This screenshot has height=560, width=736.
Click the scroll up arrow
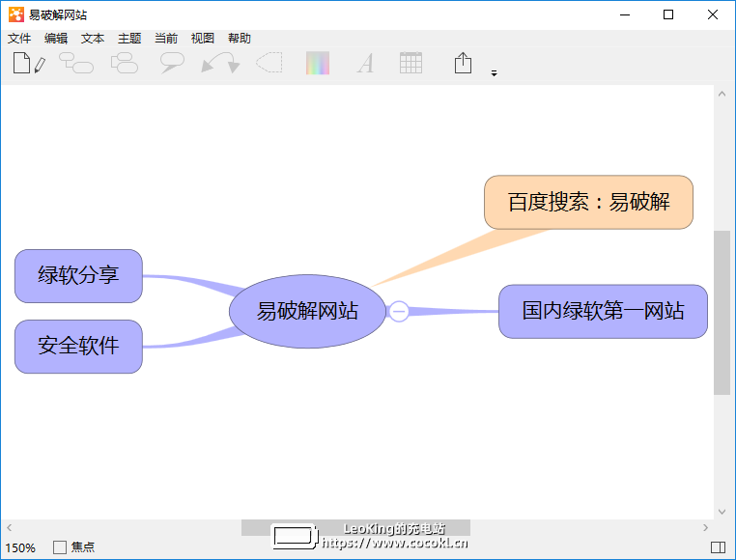pyautogui.click(x=722, y=94)
